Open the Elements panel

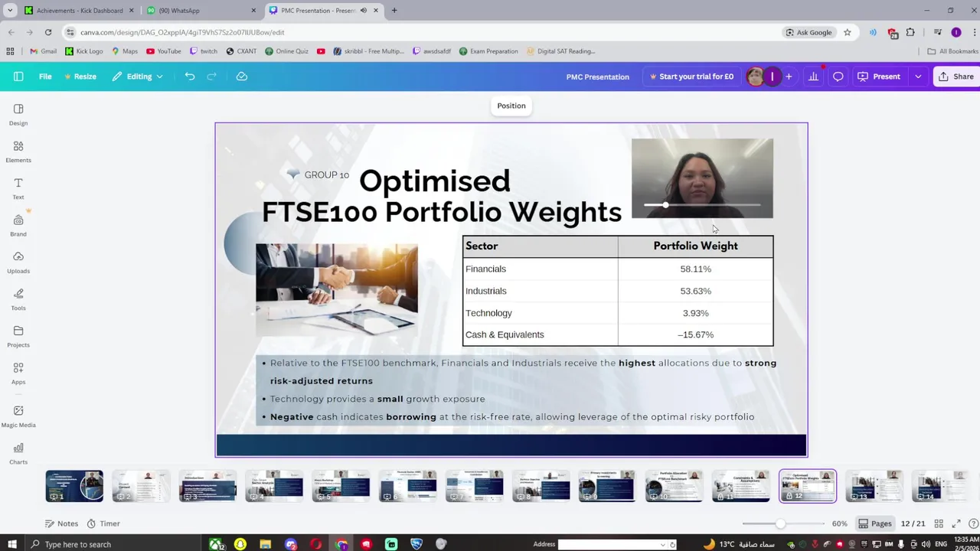click(18, 152)
